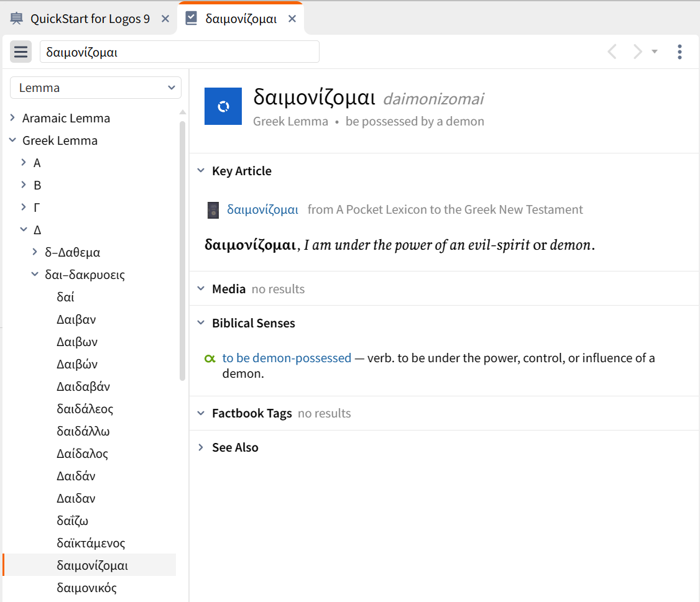Screen dimensions: 700x602
Task: Open the Lemma type dropdown
Action: (x=96, y=88)
